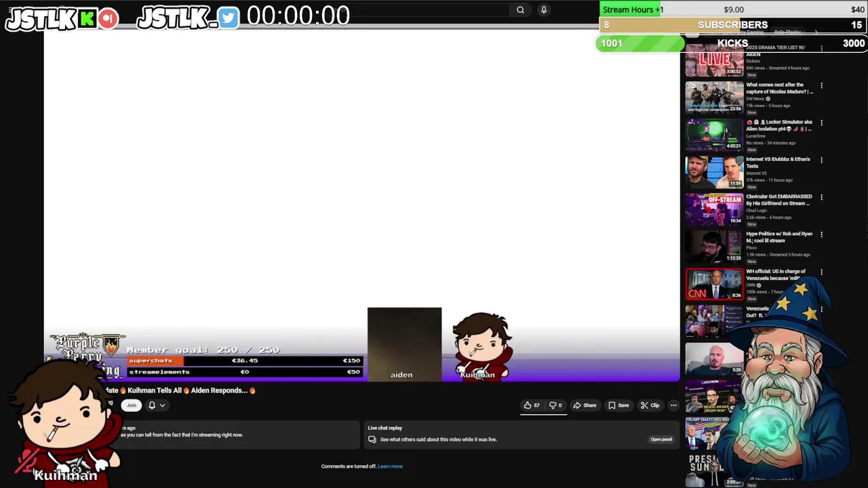Image resolution: width=868 pixels, height=488 pixels.
Task: Share the video using Share button
Action: tap(585, 405)
